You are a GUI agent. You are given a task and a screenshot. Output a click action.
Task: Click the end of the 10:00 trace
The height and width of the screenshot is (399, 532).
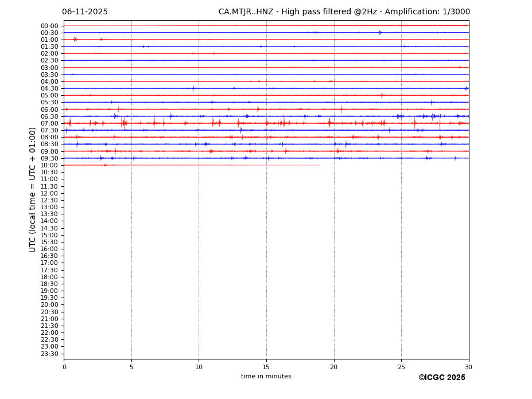[319, 165]
